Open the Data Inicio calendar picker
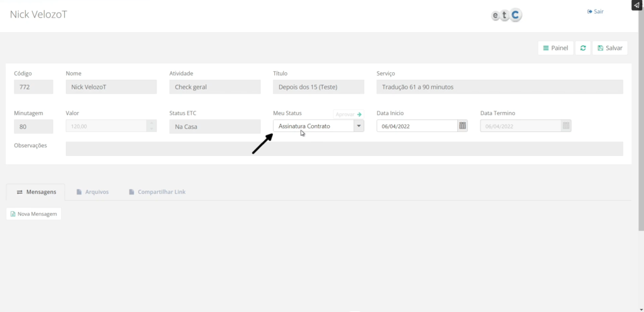 click(x=463, y=126)
